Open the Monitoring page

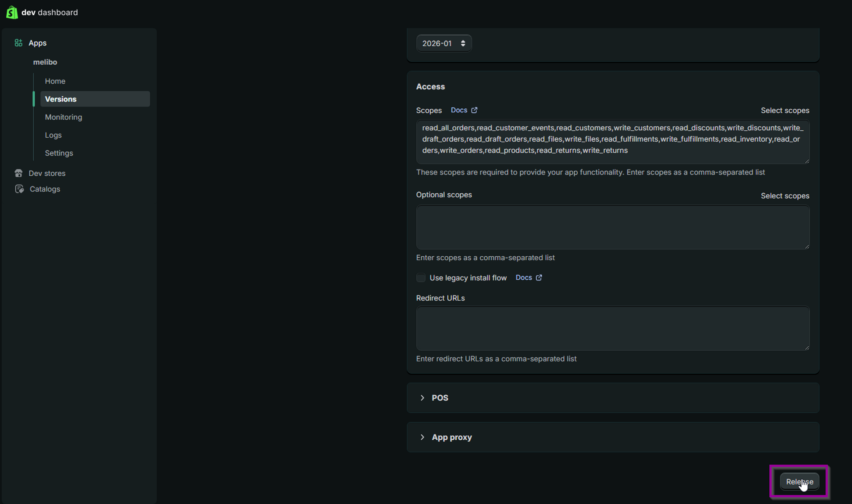(x=63, y=117)
